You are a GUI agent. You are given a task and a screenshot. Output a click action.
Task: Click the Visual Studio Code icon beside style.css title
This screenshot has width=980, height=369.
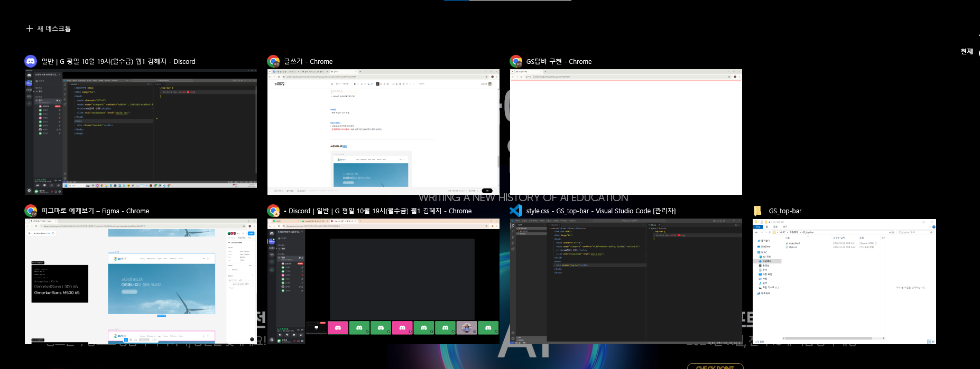[516, 211]
